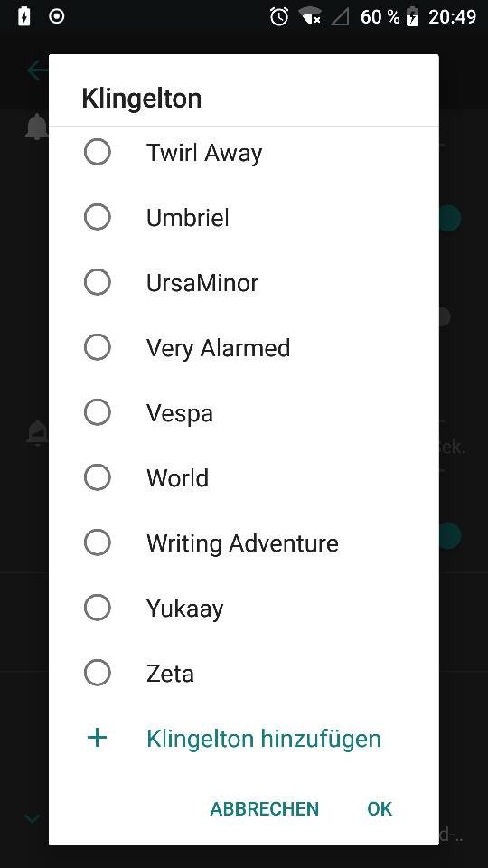Select the World ringtone option
488x868 pixels.
[244, 477]
